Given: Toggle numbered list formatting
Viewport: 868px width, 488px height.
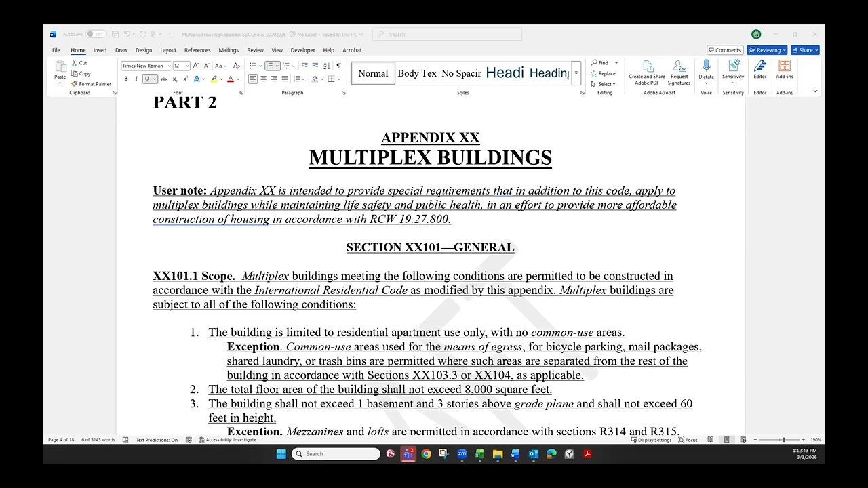Looking at the screenshot, I should [x=269, y=66].
